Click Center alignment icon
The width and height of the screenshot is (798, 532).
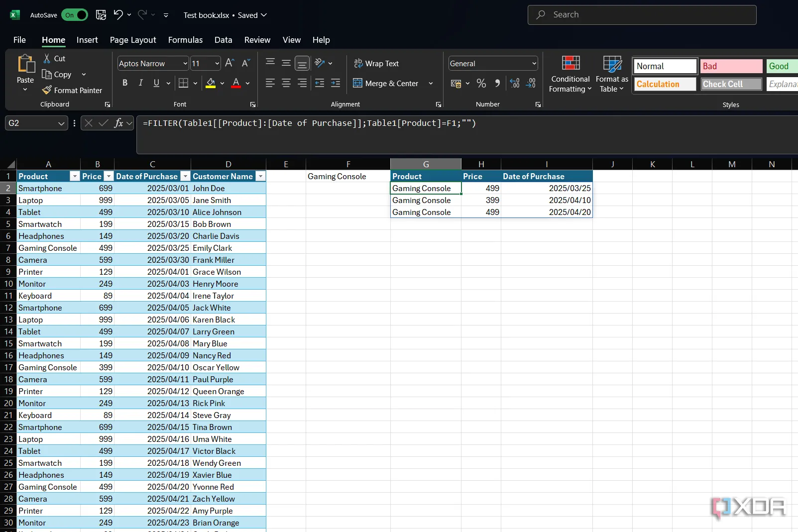(286, 83)
